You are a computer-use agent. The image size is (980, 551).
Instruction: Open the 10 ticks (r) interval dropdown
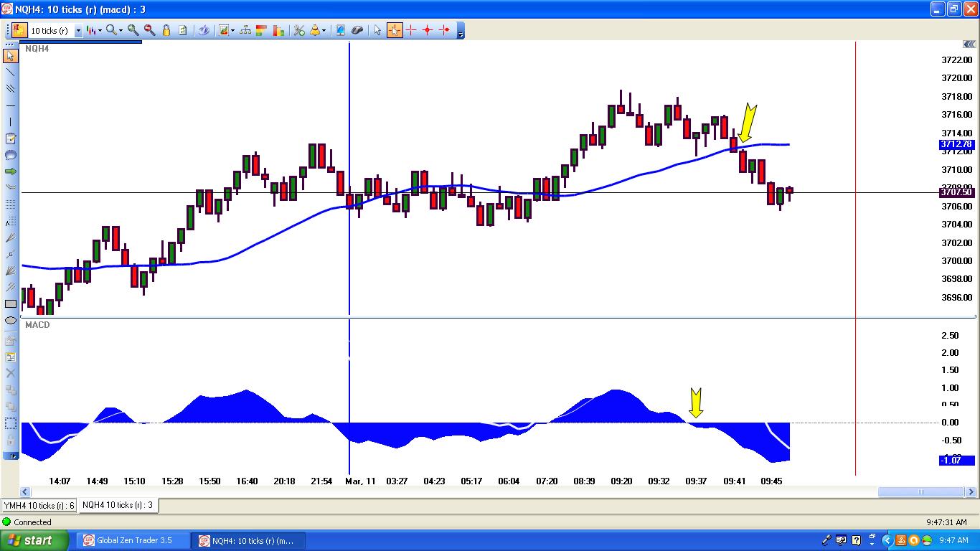click(77, 30)
